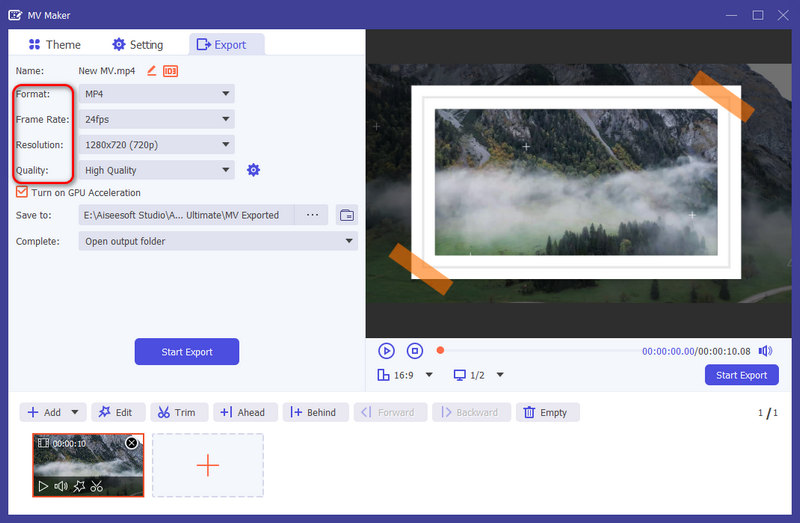This screenshot has width=800, height=523.
Task: Switch to the Setting tab
Action: [137, 44]
